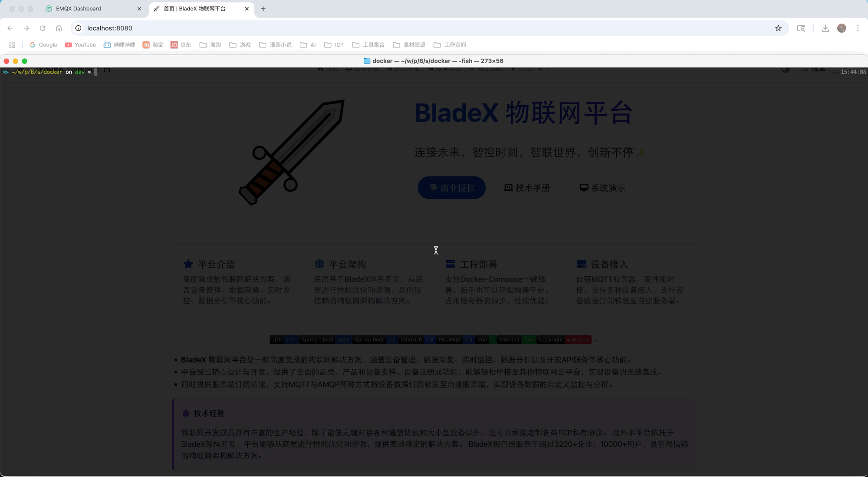Open the 技术手册 link

pyautogui.click(x=527, y=188)
